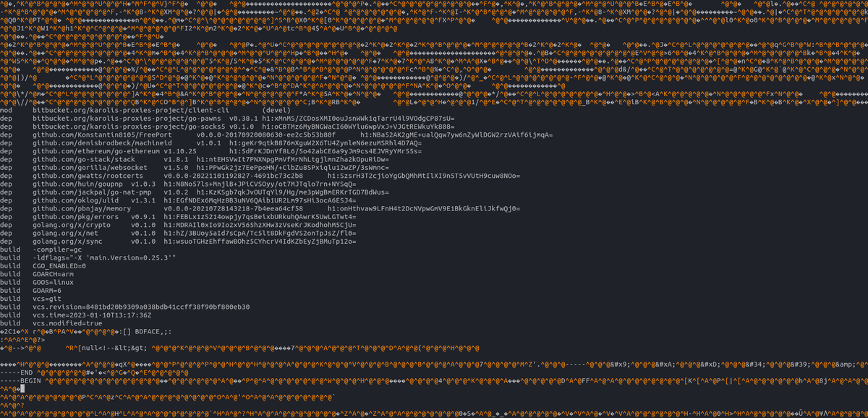Screen dimensions: 868x418
Task: Select 'golang.org/x/crypto' dependency
Action: tap(73, 224)
